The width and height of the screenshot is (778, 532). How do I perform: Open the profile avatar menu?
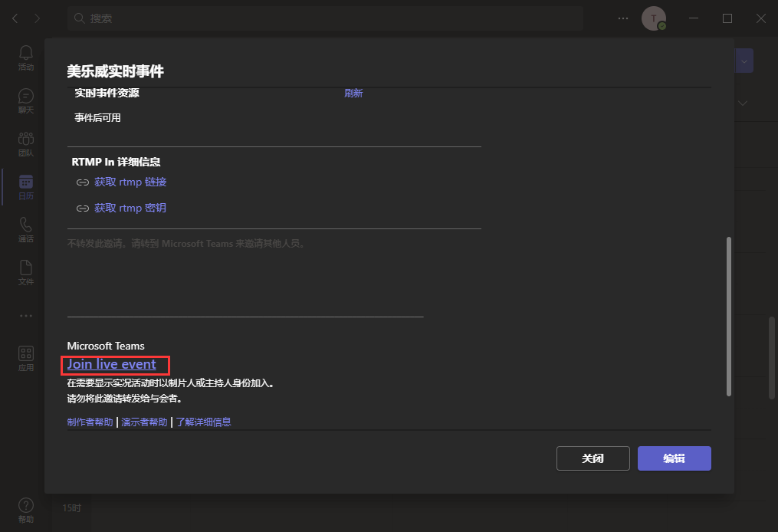coord(654,18)
